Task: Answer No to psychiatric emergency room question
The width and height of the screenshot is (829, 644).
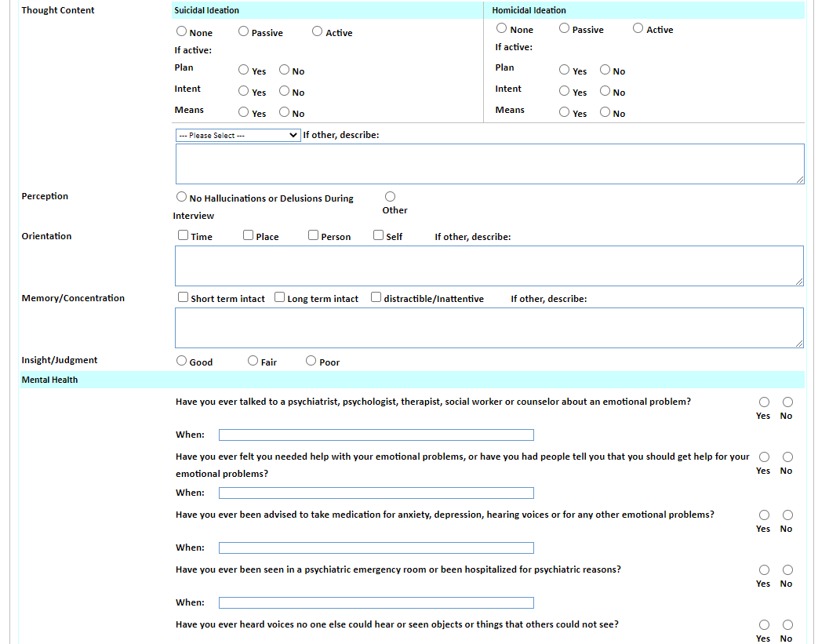Action: pos(787,570)
